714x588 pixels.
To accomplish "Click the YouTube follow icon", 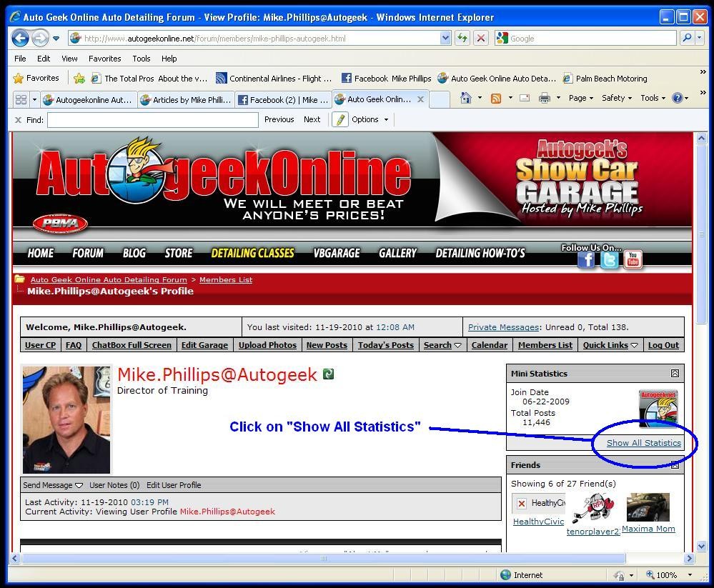I will coord(633,259).
